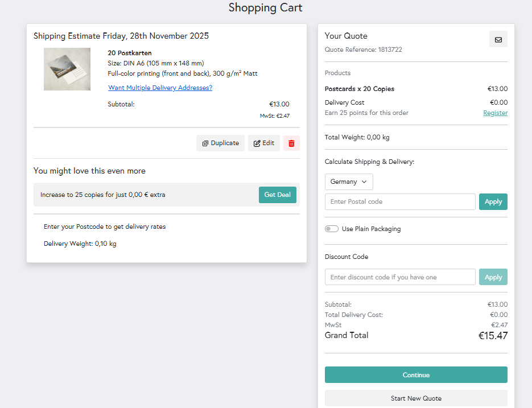Open the Germany country dropdown
This screenshot has width=532, height=408.
click(349, 182)
